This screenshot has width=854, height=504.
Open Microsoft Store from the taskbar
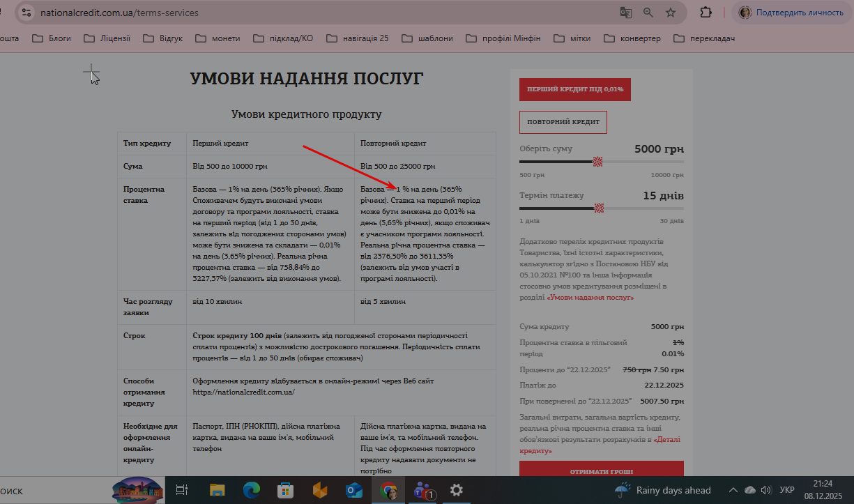(x=286, y=490)
